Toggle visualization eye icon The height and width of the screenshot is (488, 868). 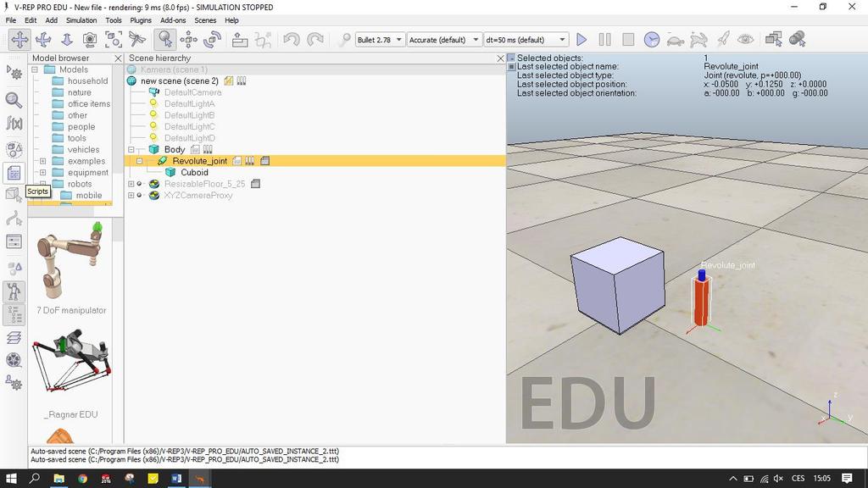pos(746,39)
